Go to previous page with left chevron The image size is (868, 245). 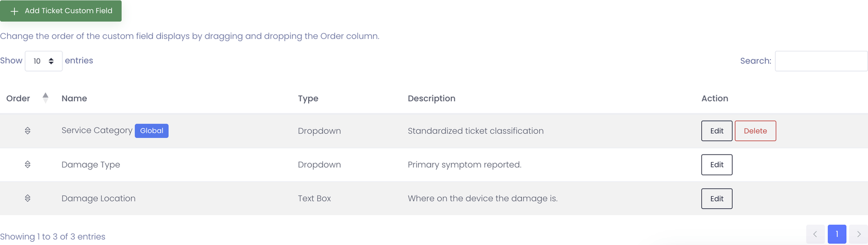pos(815,234)
